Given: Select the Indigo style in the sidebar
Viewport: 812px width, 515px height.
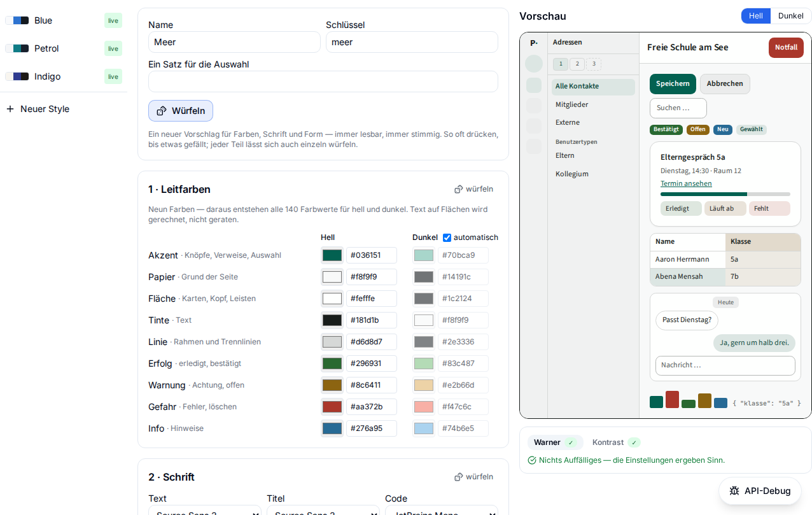Looking at the screenshot, I should click(x=64, y=76).
